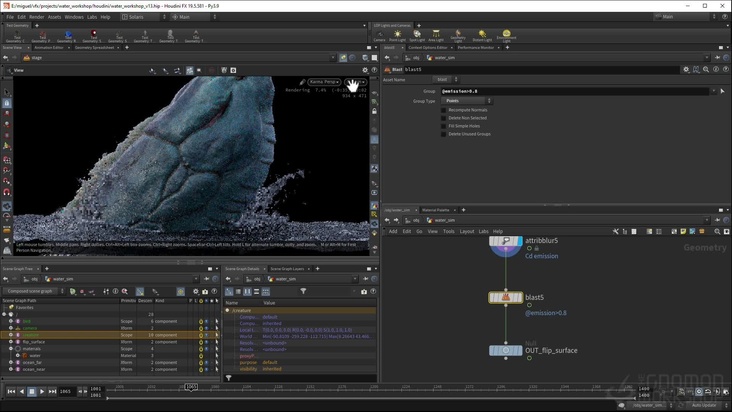Click the filter funnel in Scene Graph Details
Viewport: 732px width, 412px height.
303,291
